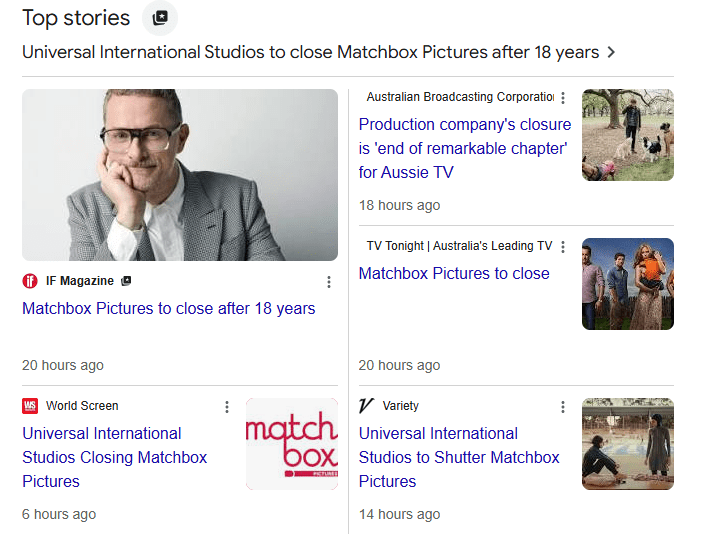
Task: Open 'Matchbox Pictures to close after 18 years'
Action: click(x=169, y=309)
